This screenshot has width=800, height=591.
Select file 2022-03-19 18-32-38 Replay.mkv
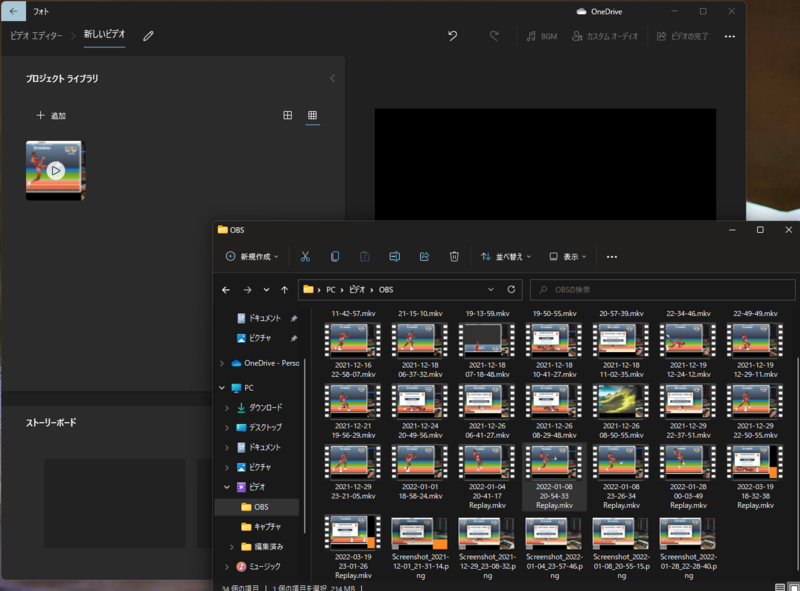[x=755, y=477]
